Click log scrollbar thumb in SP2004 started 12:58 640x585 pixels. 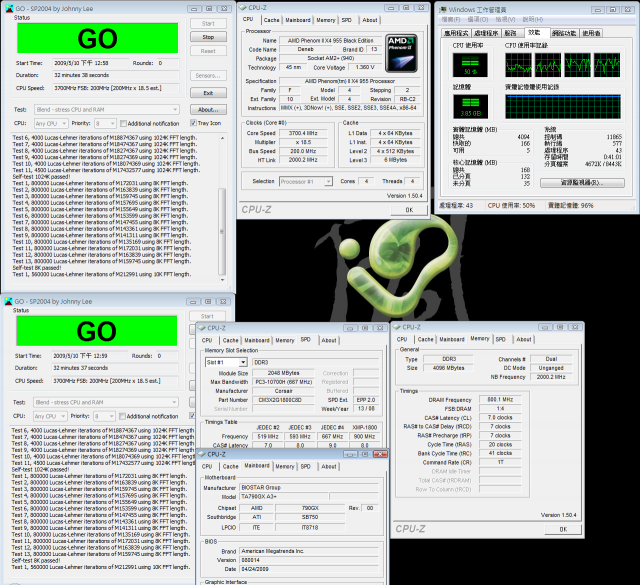pyautogui.click(x=222, y=231)
